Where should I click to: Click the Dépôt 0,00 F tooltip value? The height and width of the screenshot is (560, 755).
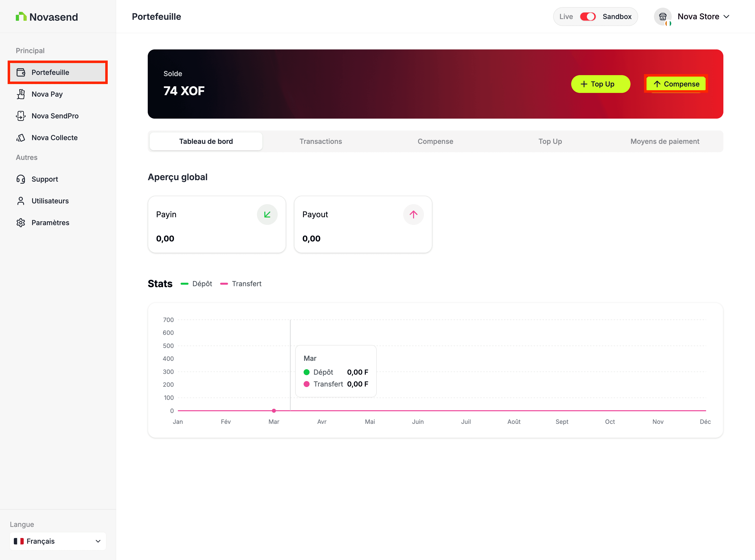pos(357,372)
